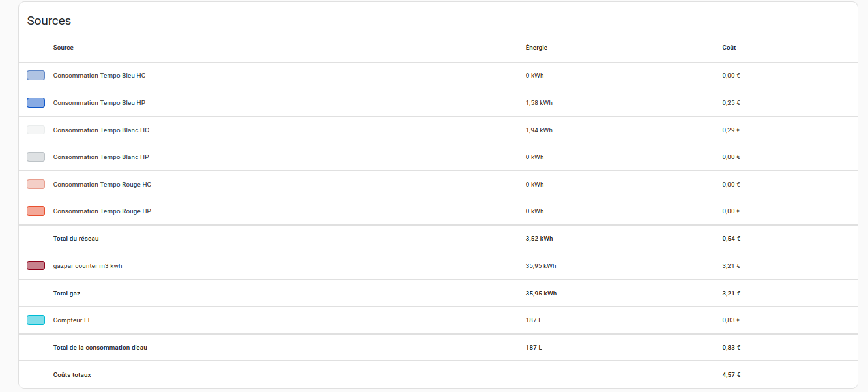The height and width of the screenshot is (392, 868).
Task: Click the Tempo Bleu HC color swatch
Action: coord(36,76)
